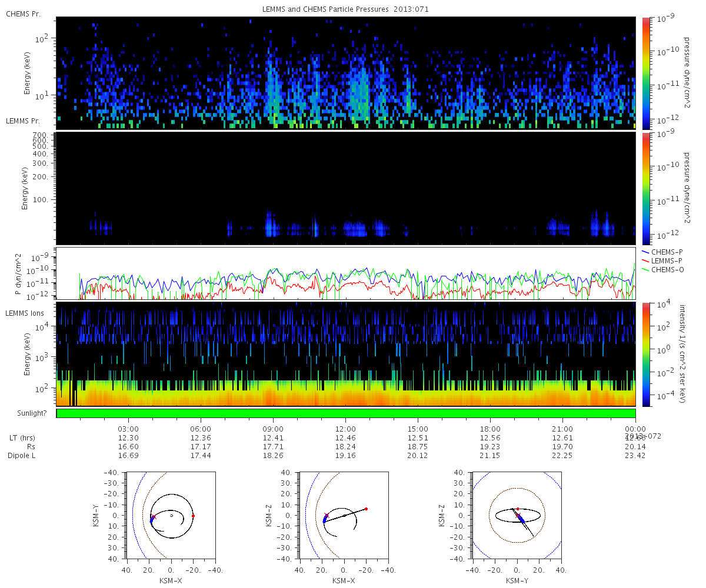706x588 pixels.
Task: Click the 18:00 time axis label
Action: click(490, 429)
